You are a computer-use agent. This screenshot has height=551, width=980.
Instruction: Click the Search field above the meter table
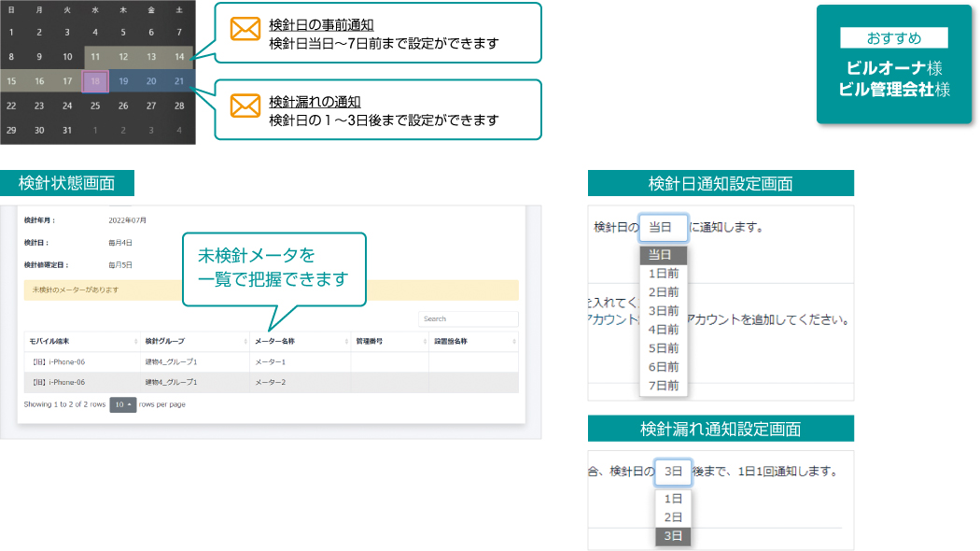coord(468,319)
